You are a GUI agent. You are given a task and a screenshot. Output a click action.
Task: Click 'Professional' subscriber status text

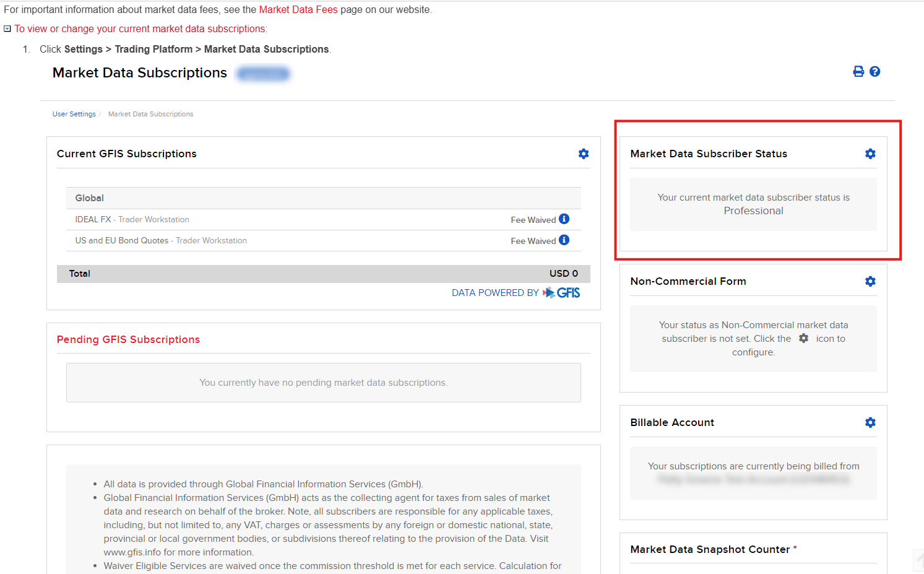[x=754, y=211]
